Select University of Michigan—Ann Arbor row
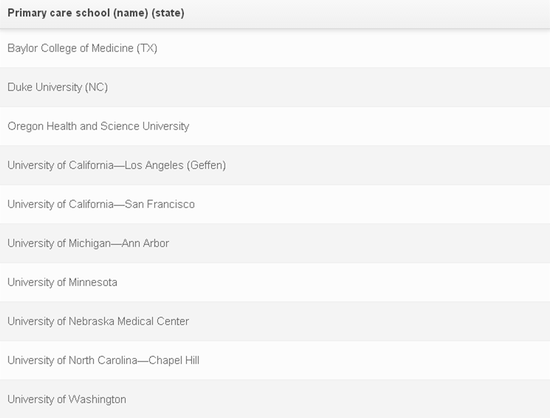Screen dimensions: 550x418 click(x=275, y=243)
